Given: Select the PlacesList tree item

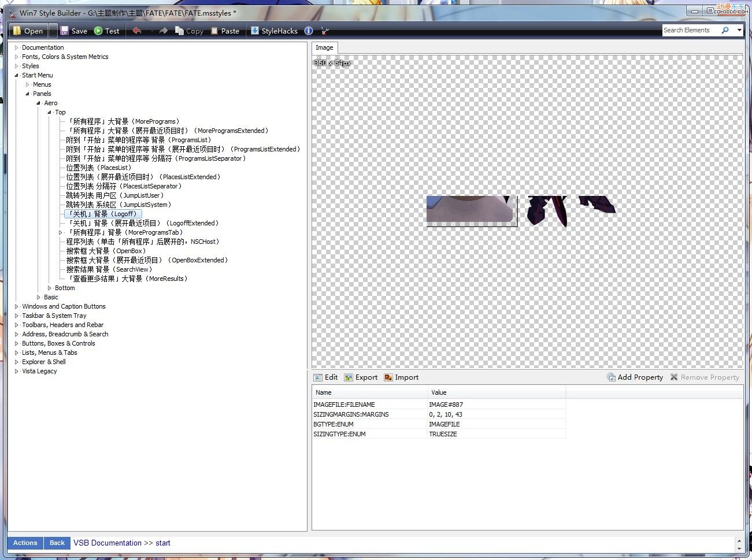Looking at the screenshot, I should [x=99, y=168].
